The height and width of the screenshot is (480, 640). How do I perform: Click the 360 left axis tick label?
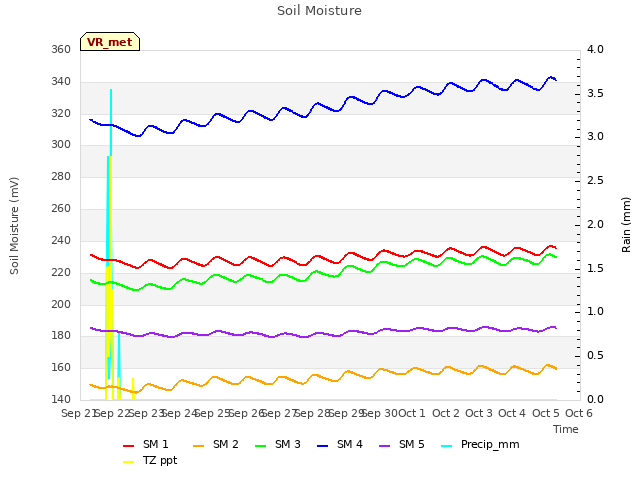click(61, 49)
